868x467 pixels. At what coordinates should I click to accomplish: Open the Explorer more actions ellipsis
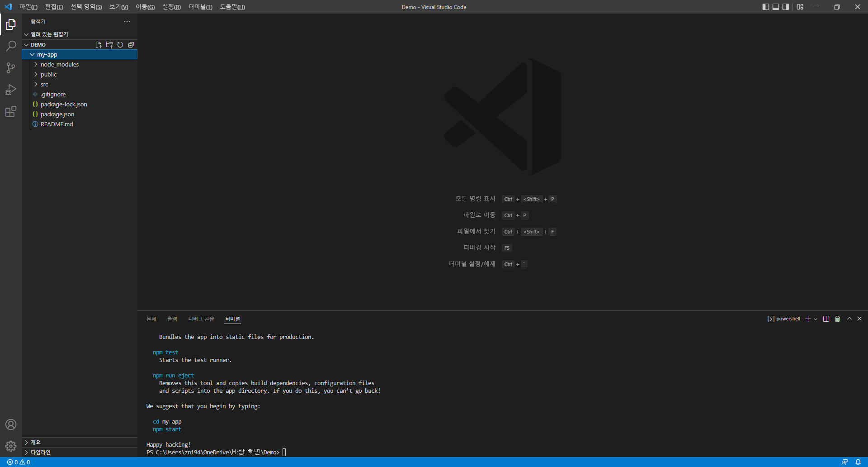click(x=127, y=22)
